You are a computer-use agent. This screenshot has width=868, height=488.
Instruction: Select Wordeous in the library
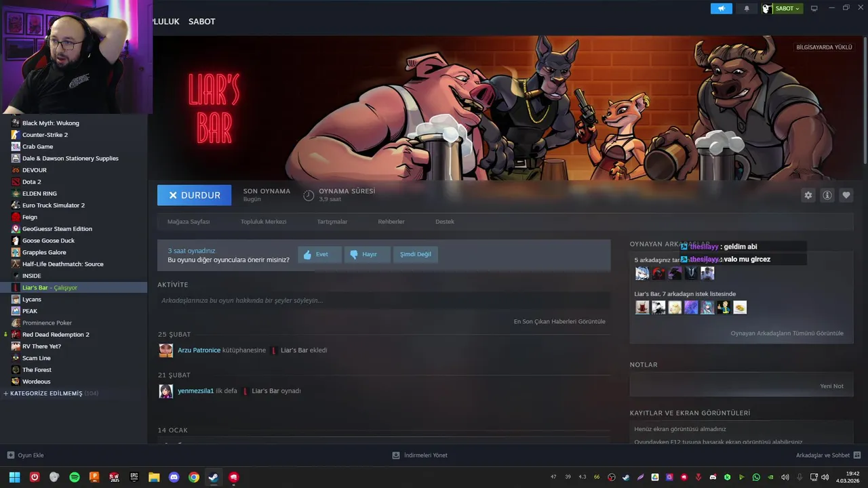point(36,382)
